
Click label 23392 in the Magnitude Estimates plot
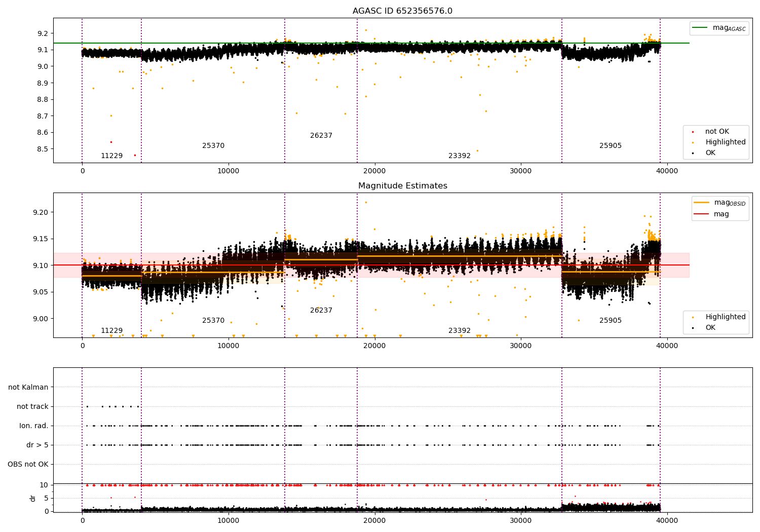pyautogui.click(x=460, y=331)
